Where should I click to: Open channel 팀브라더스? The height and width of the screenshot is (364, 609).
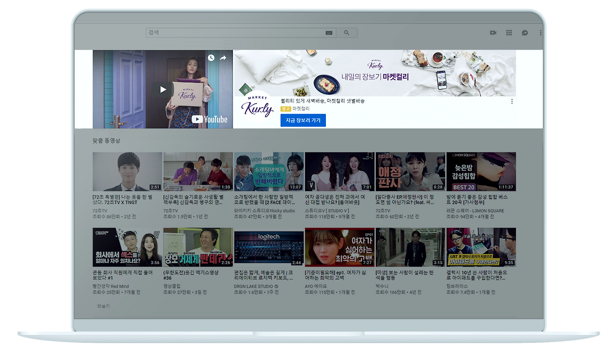457,287
